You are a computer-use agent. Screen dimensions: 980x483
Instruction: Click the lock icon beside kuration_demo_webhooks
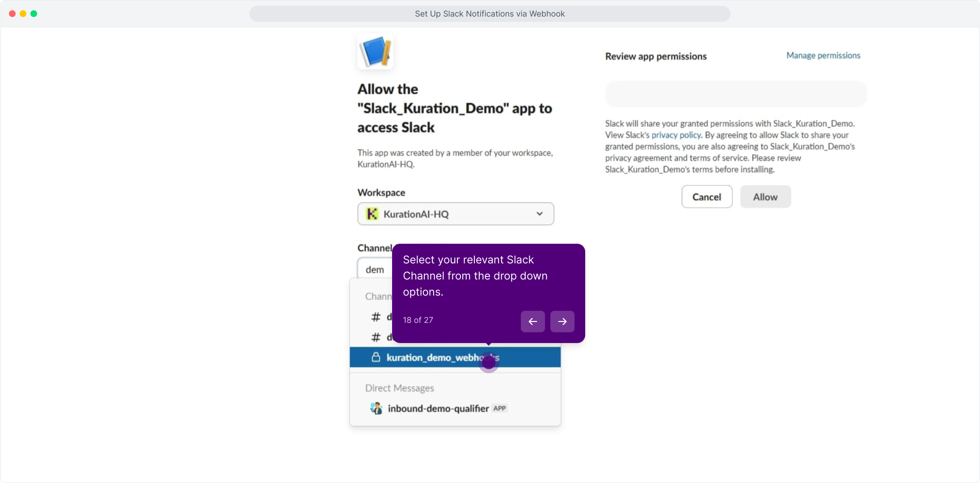click(376, 357)
